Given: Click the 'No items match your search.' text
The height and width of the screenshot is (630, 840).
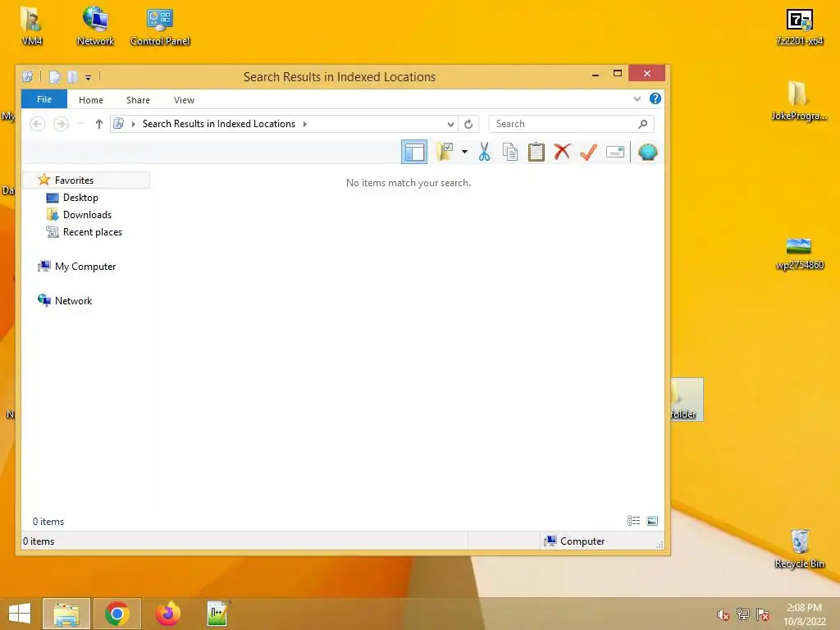Looking at the screenshot, I should point(409,183).
